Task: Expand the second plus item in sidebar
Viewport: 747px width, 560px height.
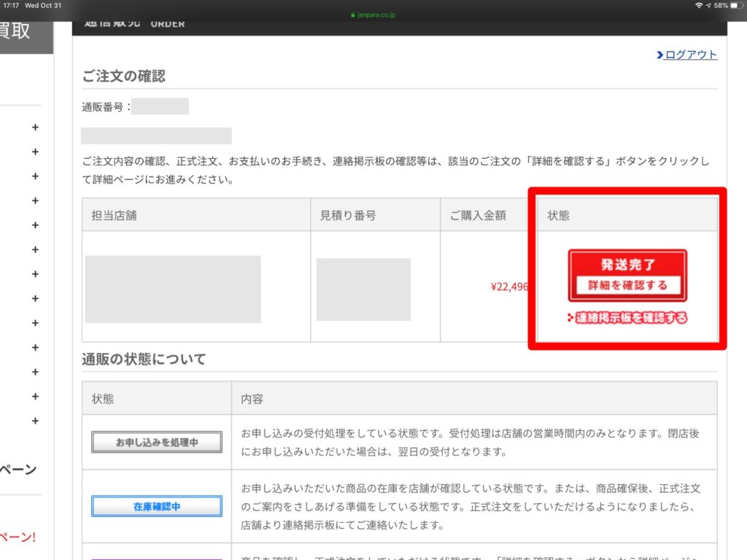Action: 35,152
